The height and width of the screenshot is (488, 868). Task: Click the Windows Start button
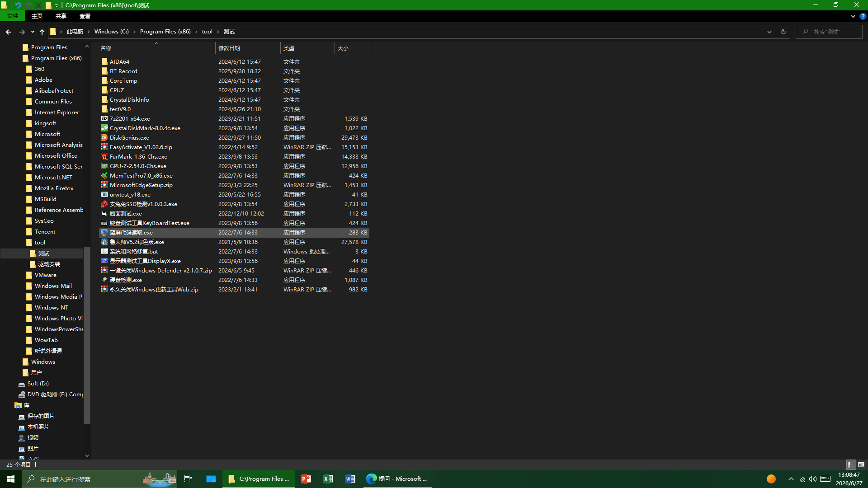11,479
